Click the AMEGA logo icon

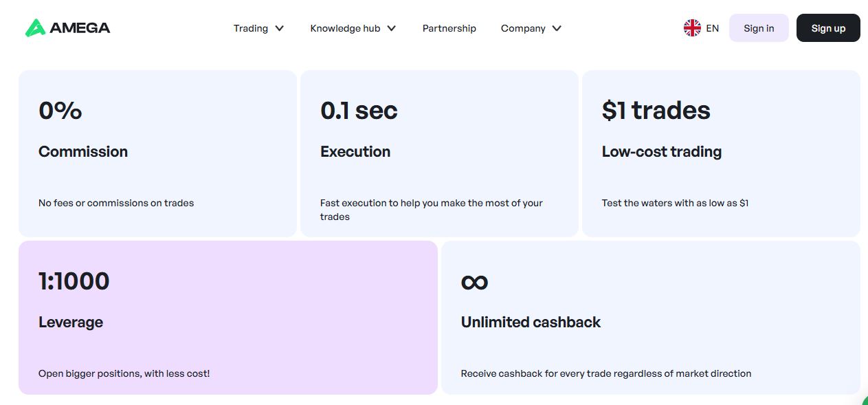[x=35, y=28]
